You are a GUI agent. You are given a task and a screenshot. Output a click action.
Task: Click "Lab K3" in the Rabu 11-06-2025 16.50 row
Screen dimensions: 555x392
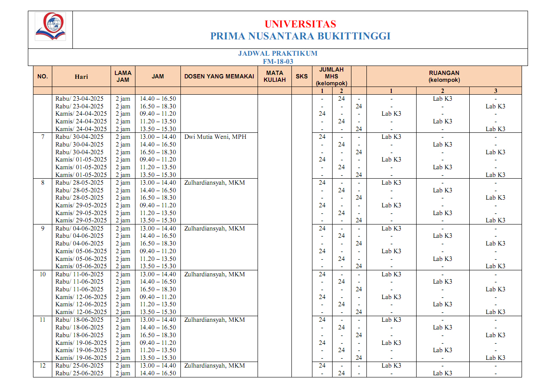tap(495, 289)
